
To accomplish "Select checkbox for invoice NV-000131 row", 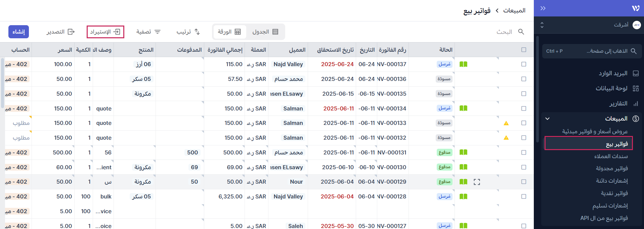I will 523,152.
